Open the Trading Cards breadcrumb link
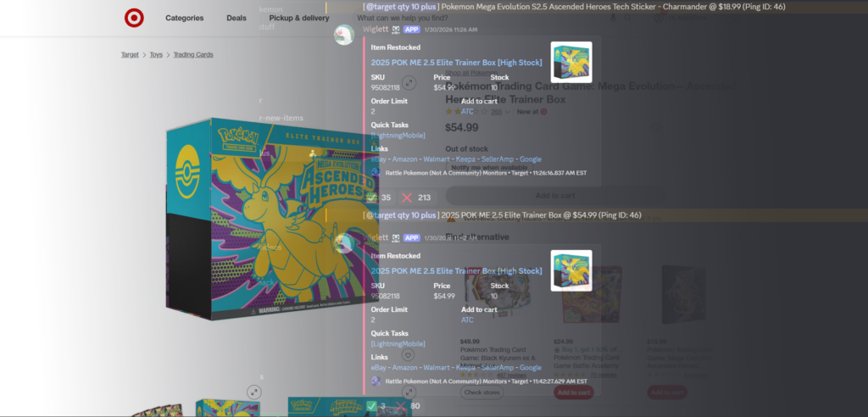The image size is (868, 417). [x=193, y=55]
